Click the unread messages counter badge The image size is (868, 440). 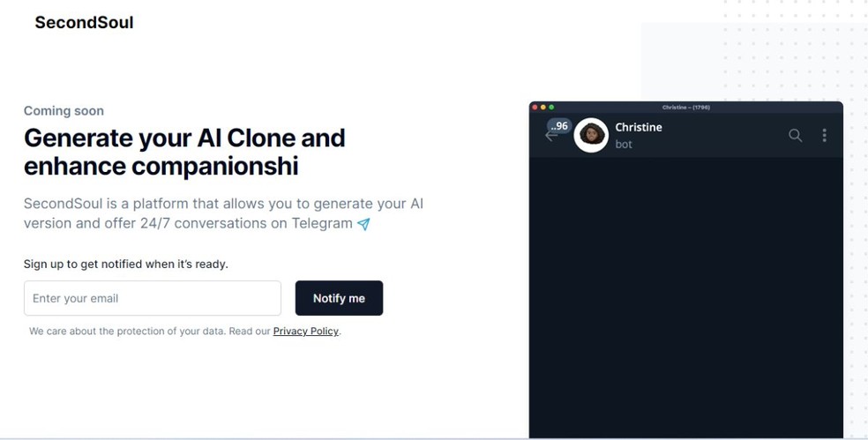point(559,126)
